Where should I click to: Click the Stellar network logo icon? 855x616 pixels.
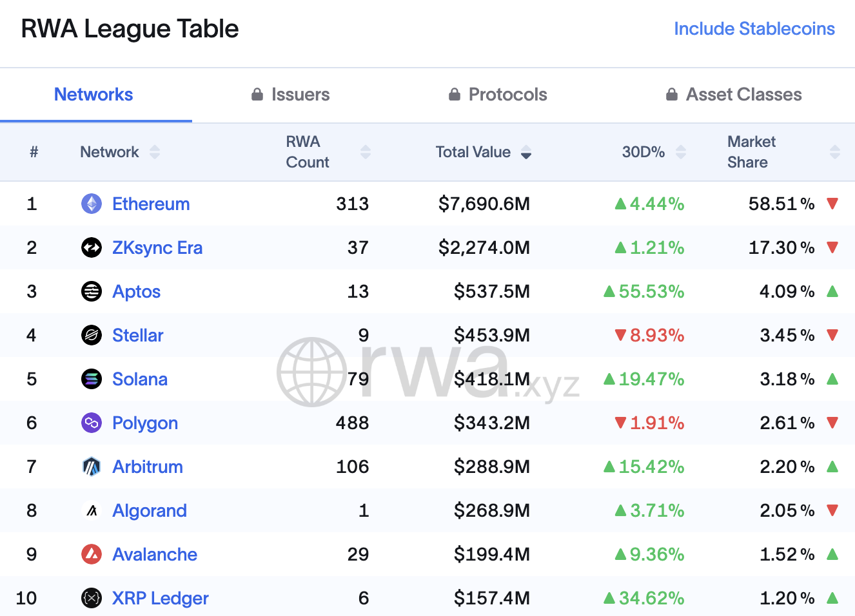tap(92, 336)
